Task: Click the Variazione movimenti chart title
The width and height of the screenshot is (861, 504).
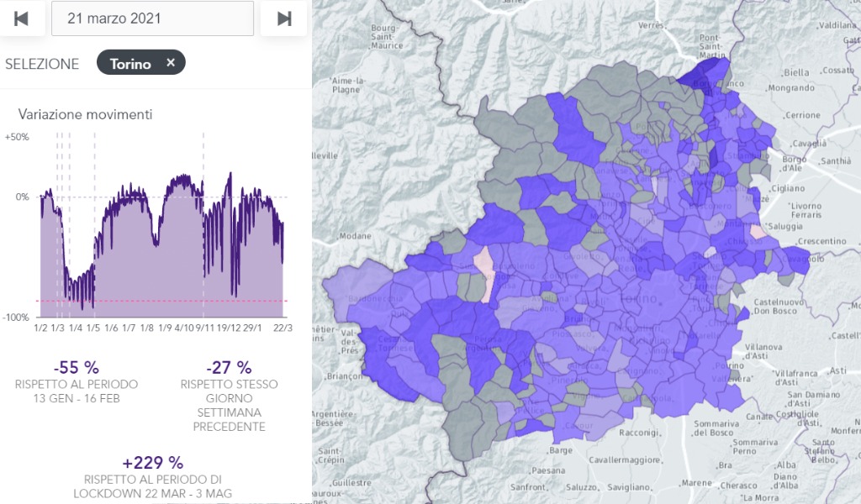Action: click(85, 114)
